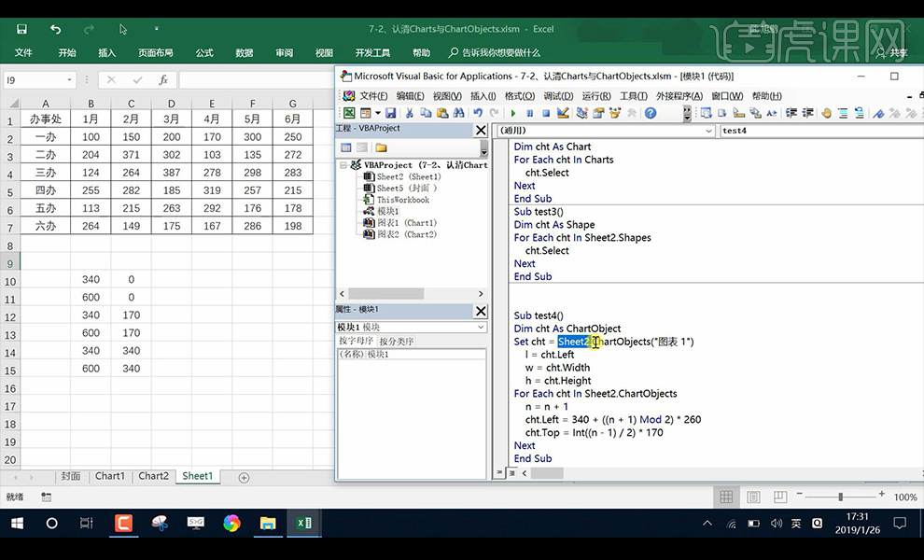Add a new sheet with plus button
Screen dimensions: 924x560
point(244,478)
